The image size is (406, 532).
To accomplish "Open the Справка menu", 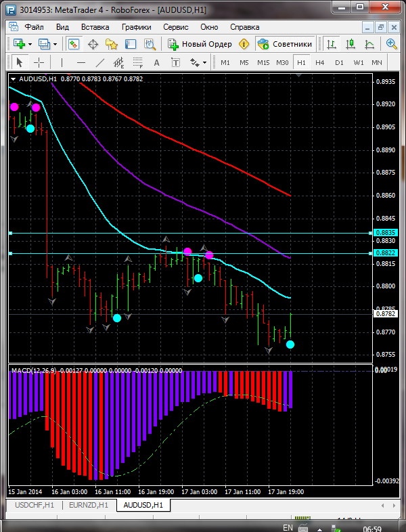I will point(244,27).
